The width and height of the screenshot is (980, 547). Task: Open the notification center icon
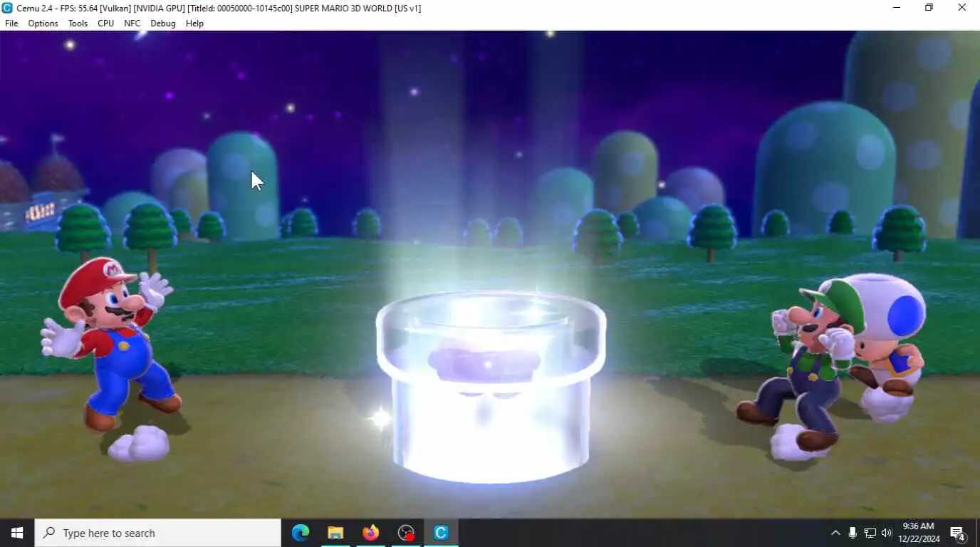pos(958,533)
